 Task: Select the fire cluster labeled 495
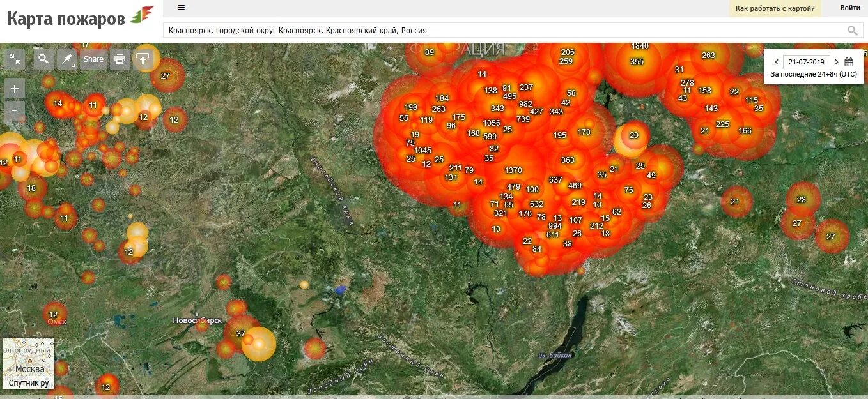[509, 97]
